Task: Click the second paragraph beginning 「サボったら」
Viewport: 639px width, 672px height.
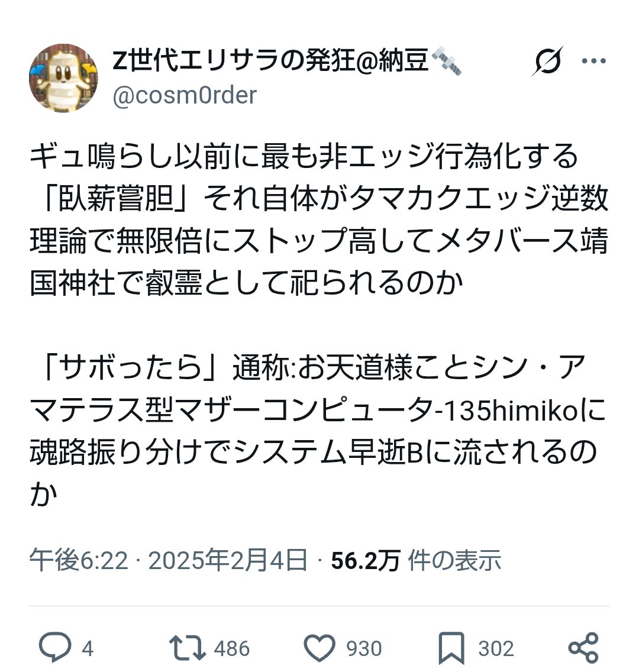Action: (x=319, y=432)
